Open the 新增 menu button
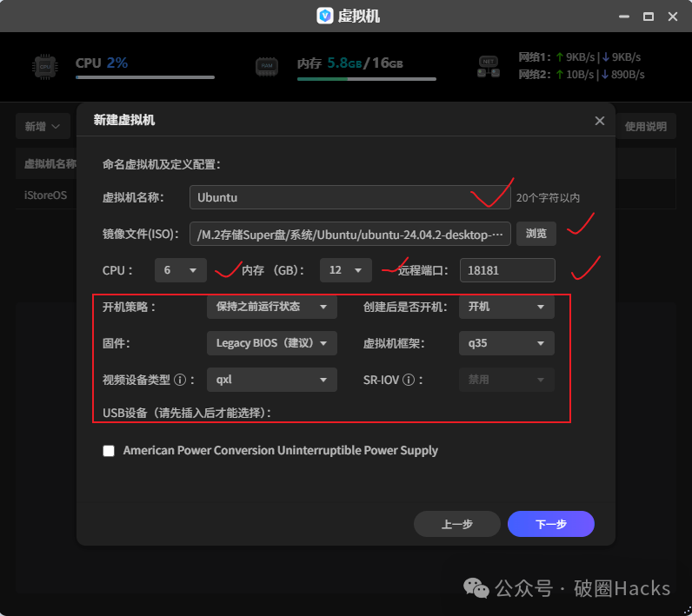692x616 pixels. [x=43, y=127]
